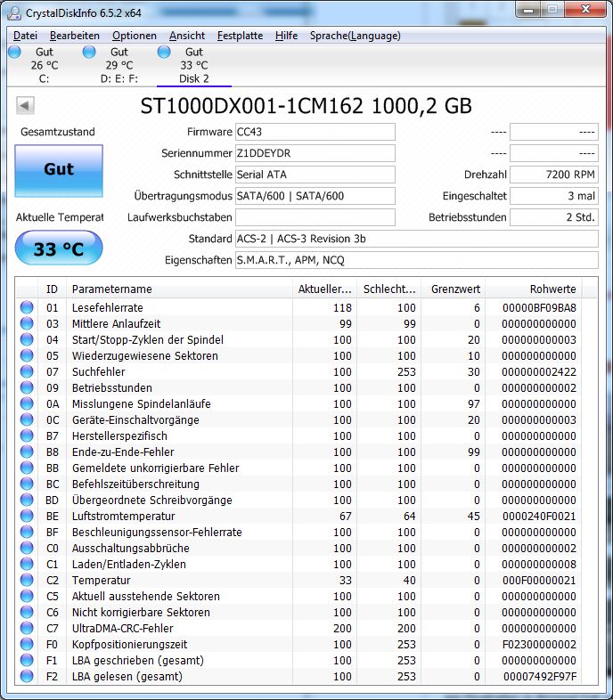Screen dimensions: 613x700
Task: Click status icon for UltraDMA-CRC-Fehler
Action: [x=27, y=628]
